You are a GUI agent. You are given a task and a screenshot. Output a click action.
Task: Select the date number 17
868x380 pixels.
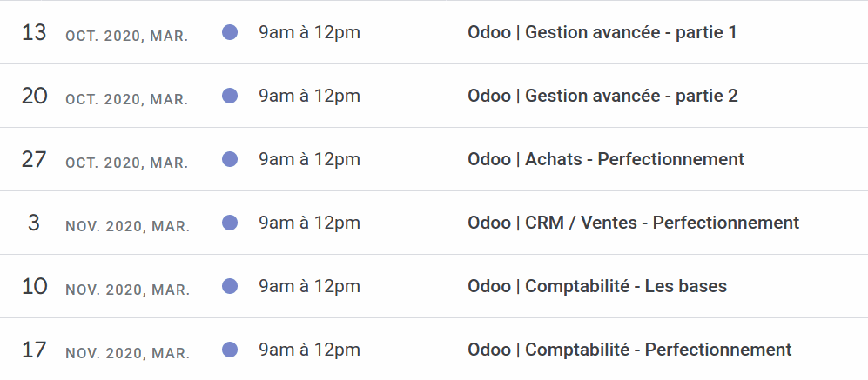pyautogui.click(x=34, y=350)
